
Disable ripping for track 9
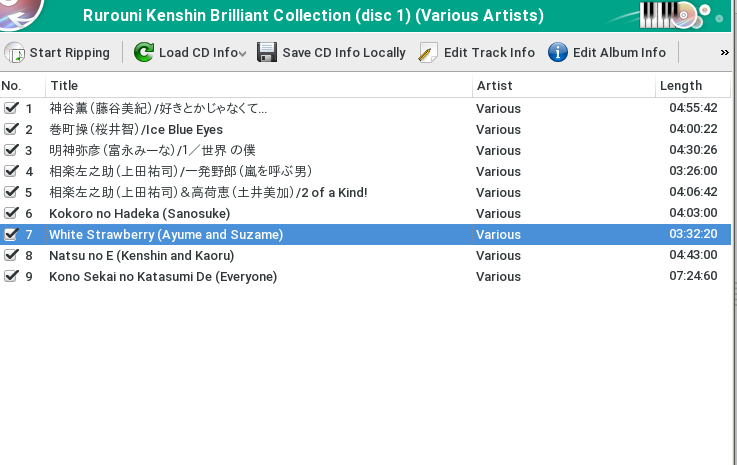point(11,276)
